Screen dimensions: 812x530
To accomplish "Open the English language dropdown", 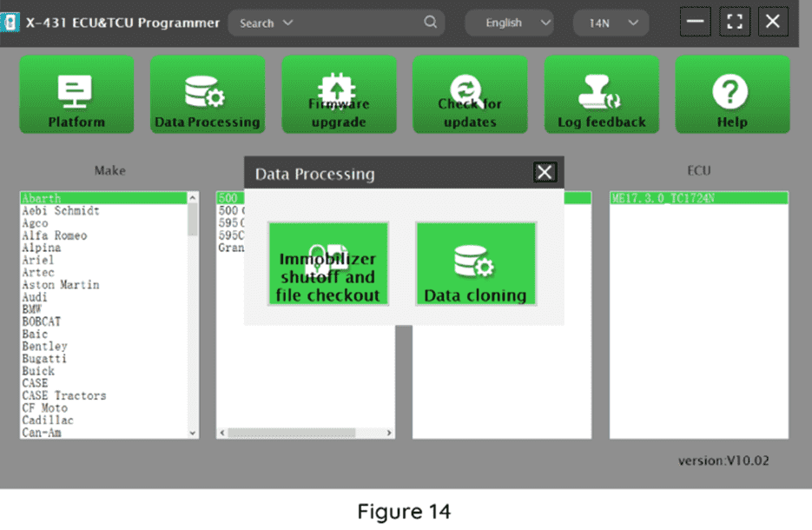I will tap(510, 23).
